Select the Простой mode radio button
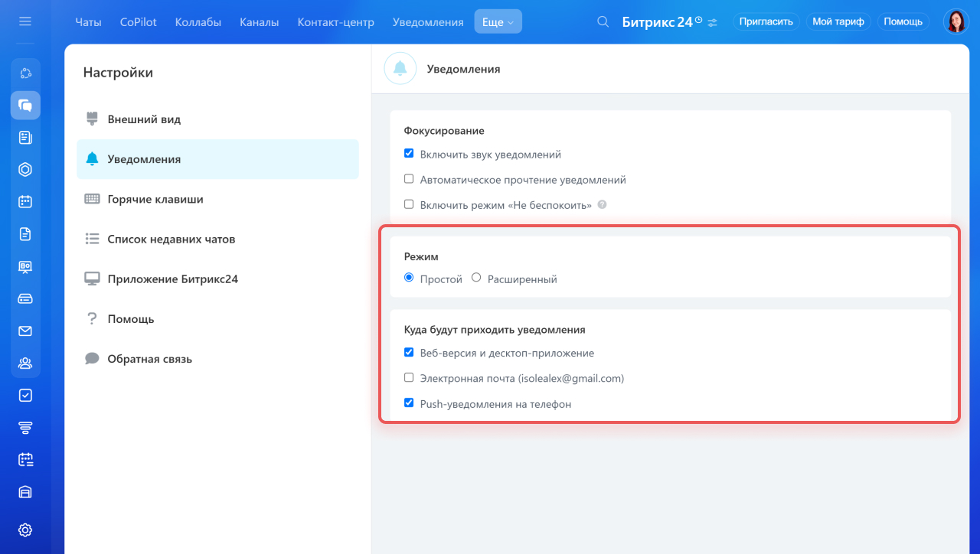 tap(409, 278)
